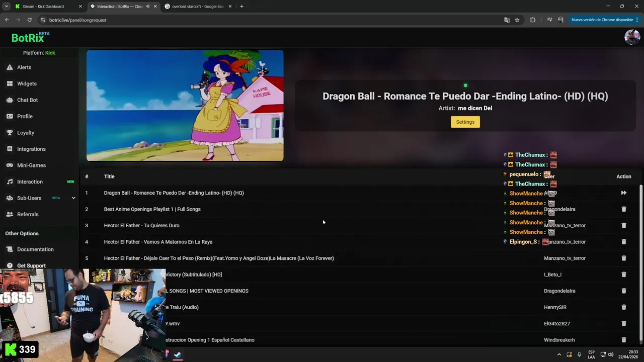644x362 pixels.
Task: Select the Action column header
Action: pyautogui.click(x=624, y=176)
